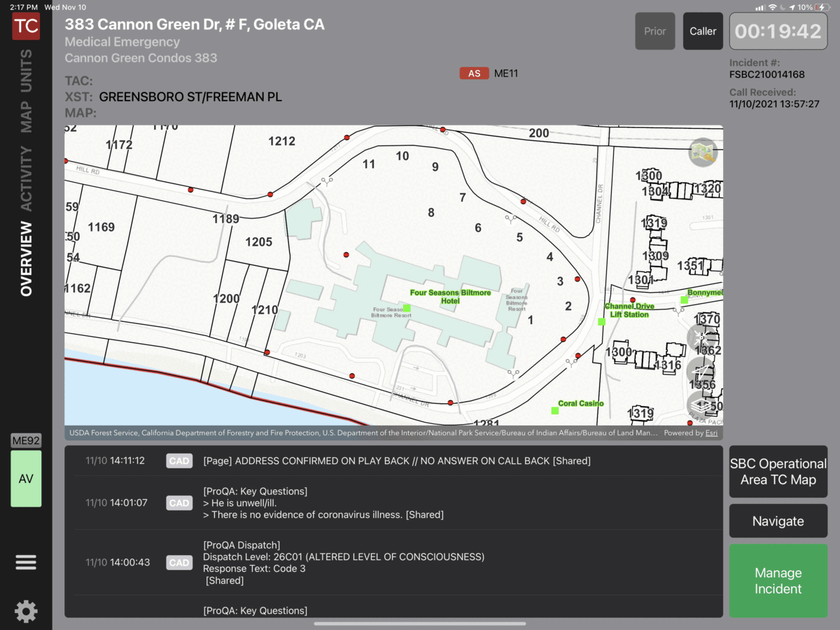Open the settings gear
The image size is (840, 630).
26,611
